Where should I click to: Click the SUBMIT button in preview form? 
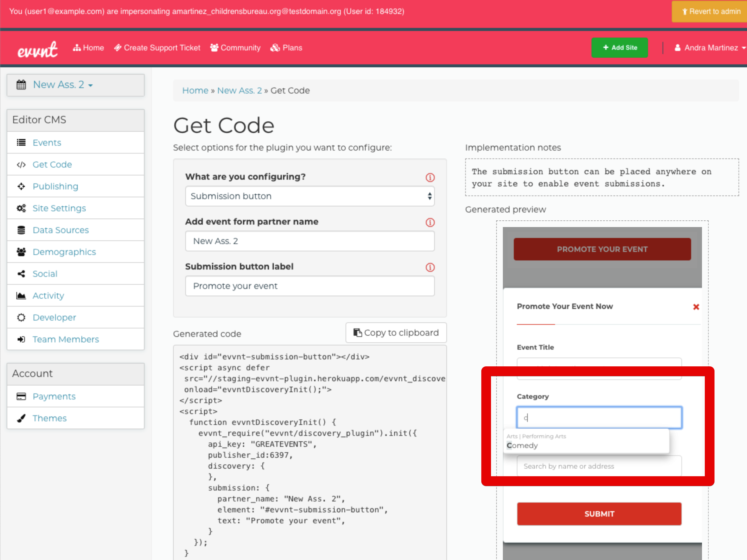click(599, 514)
